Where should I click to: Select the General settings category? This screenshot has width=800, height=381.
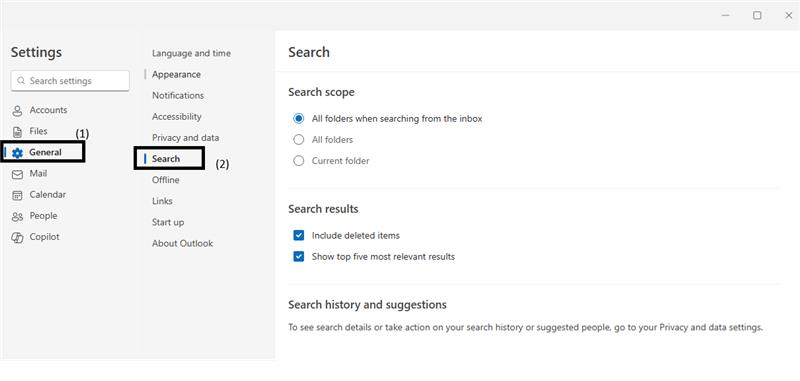tap(45, 152)
